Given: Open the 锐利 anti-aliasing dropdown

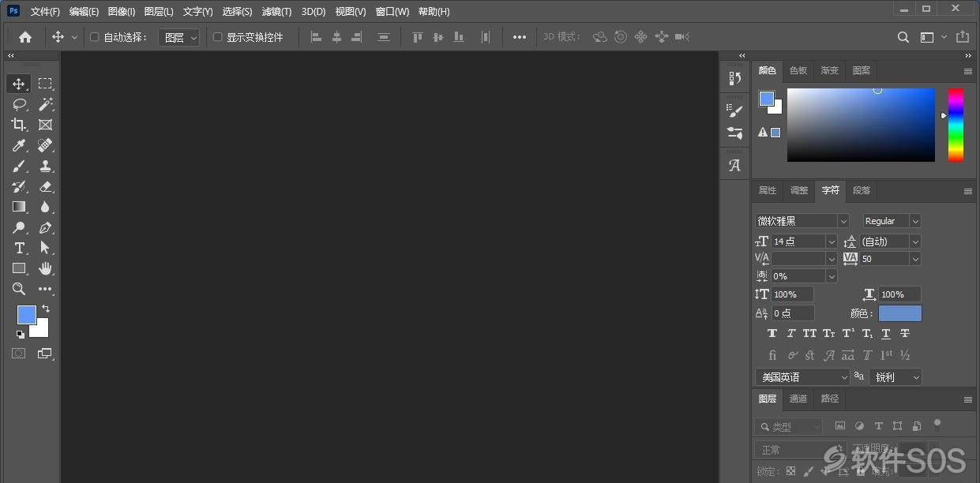Looking at the screenshot, I should 896,377.
